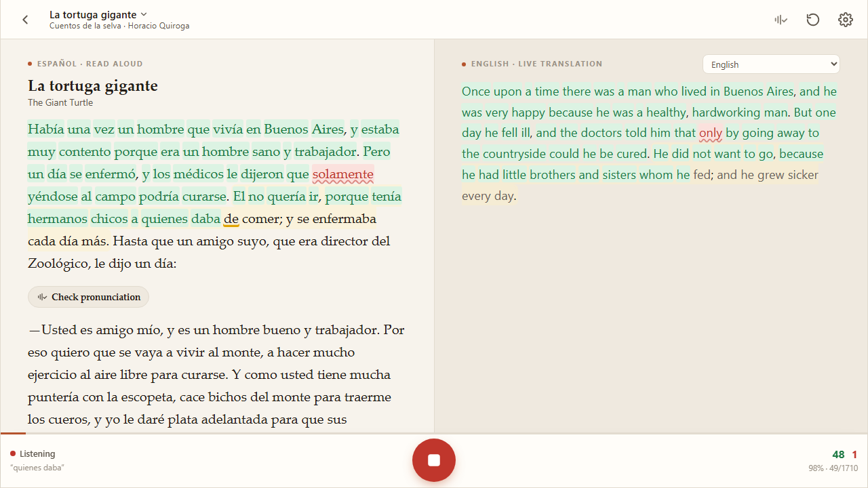Click the red error count "1"

click(x=854, y=455)
